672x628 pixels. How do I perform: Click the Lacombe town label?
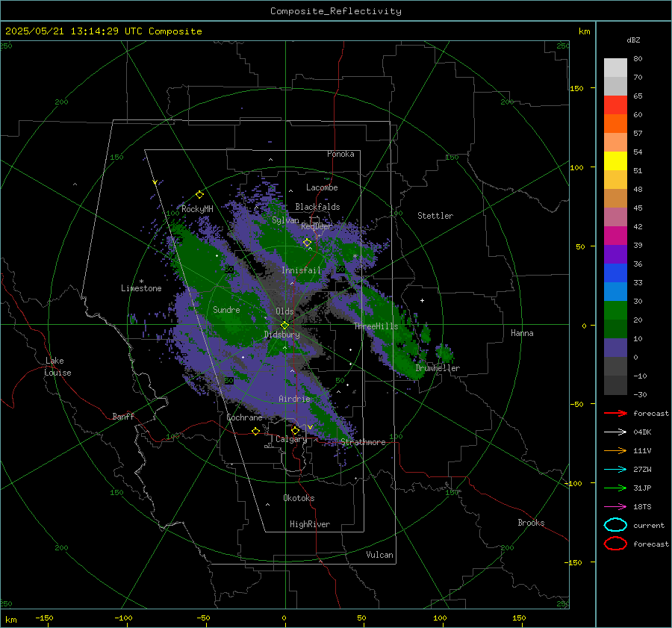tap(322, 187)
